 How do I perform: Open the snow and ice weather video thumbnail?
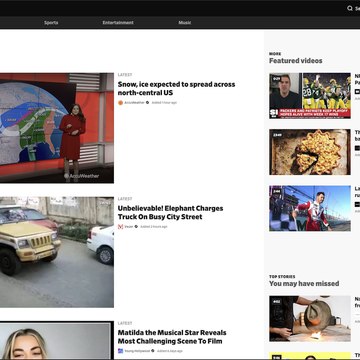(57, 128)
